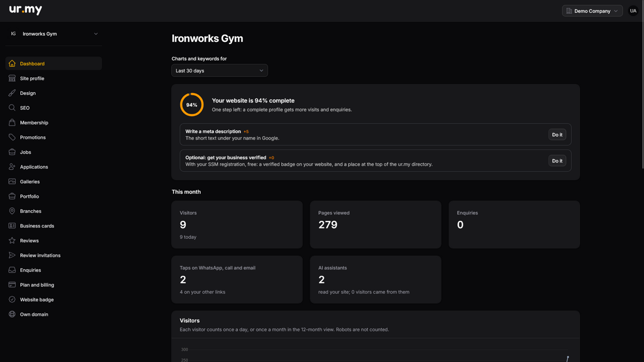Click Do it for business verification
644x362 pixels.
click(x=557, y=160)
